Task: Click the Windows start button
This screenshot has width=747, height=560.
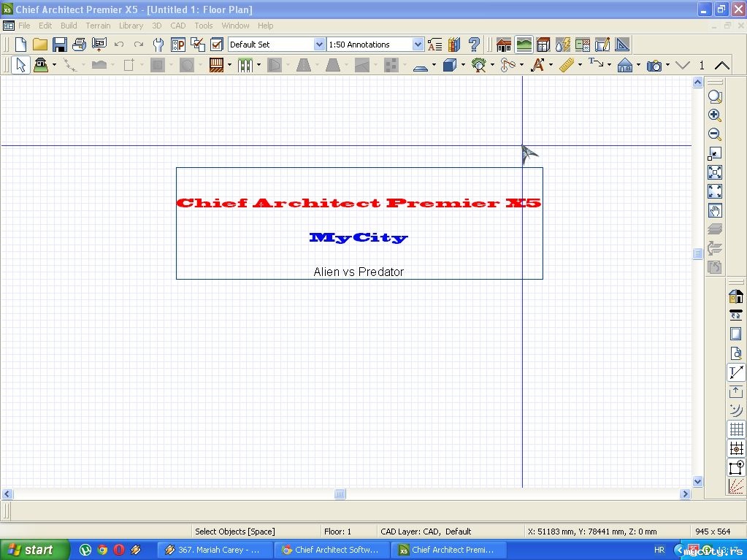Action: point(34,550)
